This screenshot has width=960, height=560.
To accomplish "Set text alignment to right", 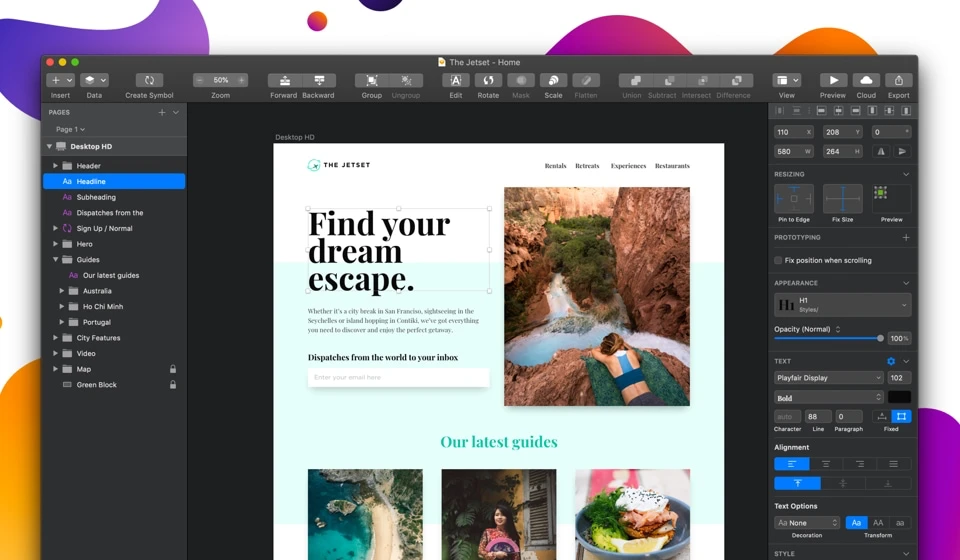I will pos(860,464).
